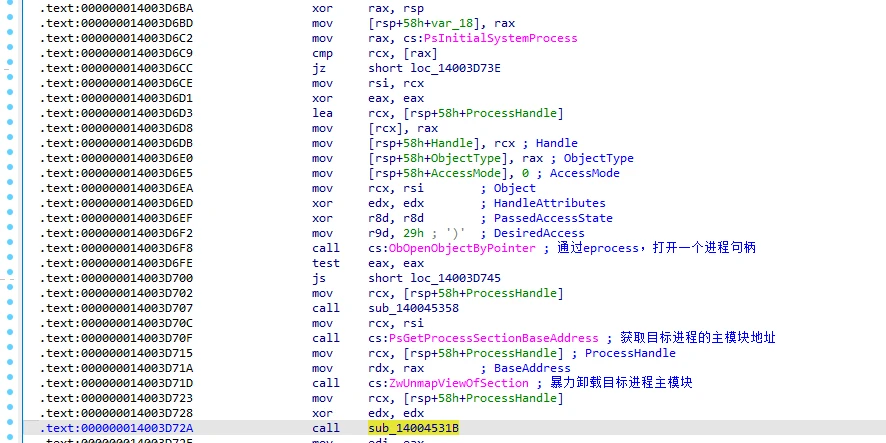Viewport: 886px width, 443px height.
Task: Toggle breakpoint dot at address 14003D6D1
Action: coord(10,92)
